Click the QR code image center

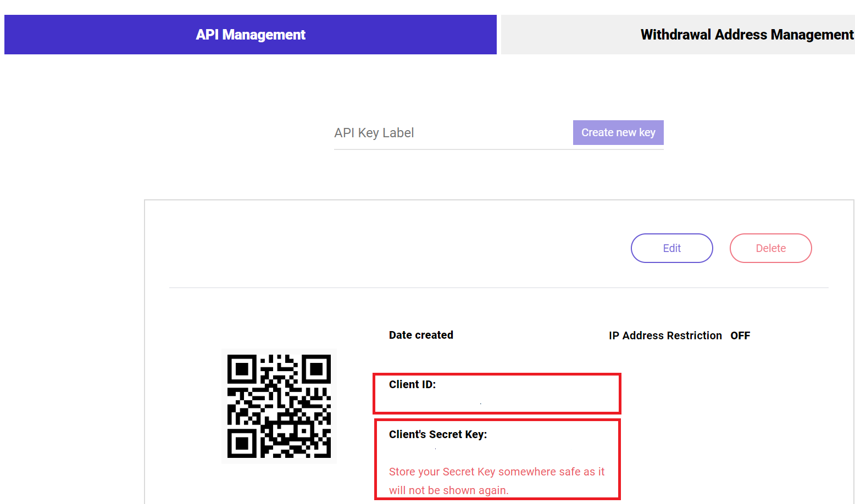(x=279, y=406)
